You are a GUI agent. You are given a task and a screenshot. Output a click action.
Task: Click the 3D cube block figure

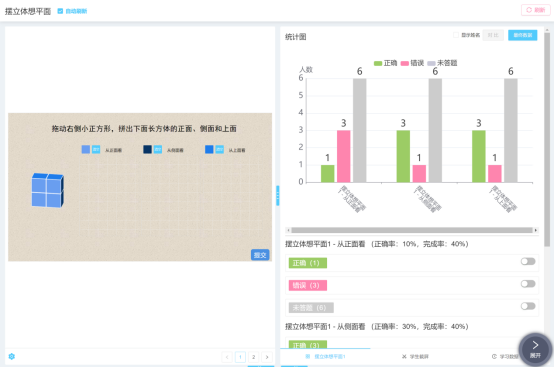[x=48, y=190]
